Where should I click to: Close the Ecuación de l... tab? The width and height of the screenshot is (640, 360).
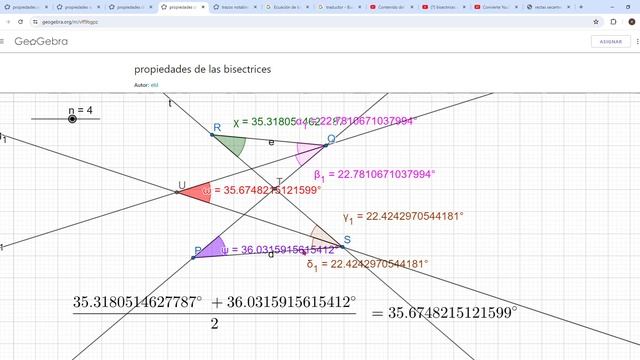pyautogui.click(x=307, y=7)
